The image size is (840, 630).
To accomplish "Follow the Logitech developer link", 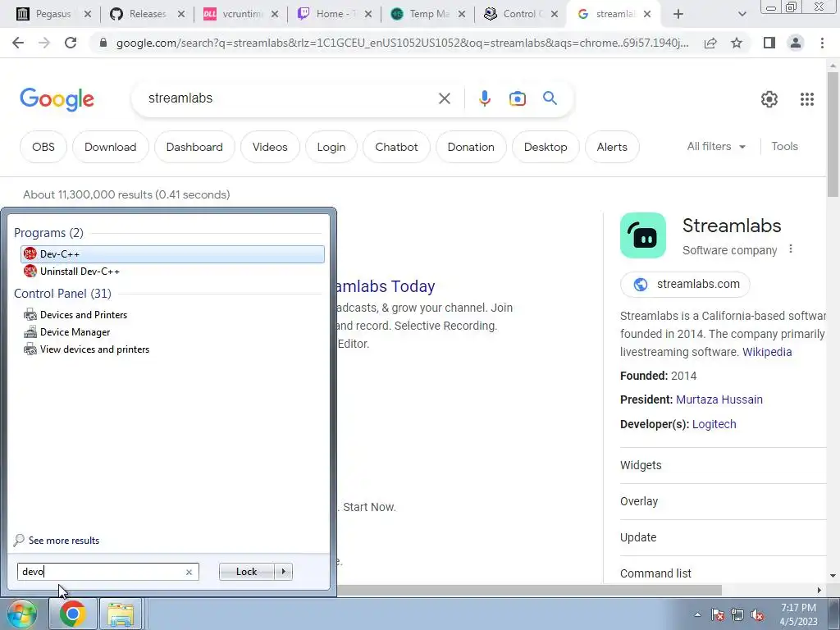I will [x=714, y=424].
